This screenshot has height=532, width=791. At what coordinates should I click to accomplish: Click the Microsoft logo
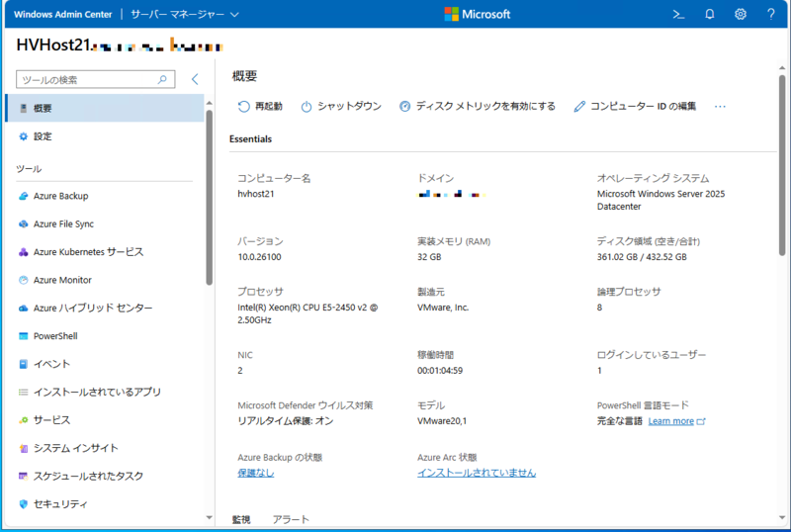tap(478, 14)
